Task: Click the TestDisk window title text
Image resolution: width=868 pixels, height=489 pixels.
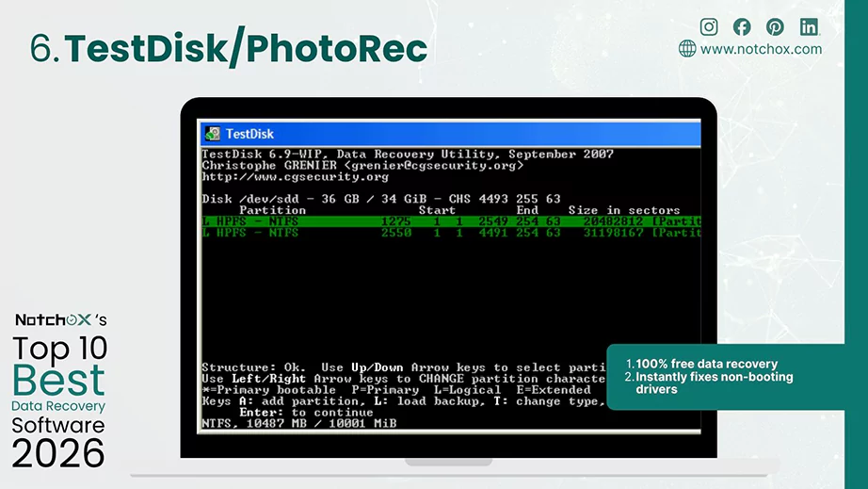Action: 249,134
